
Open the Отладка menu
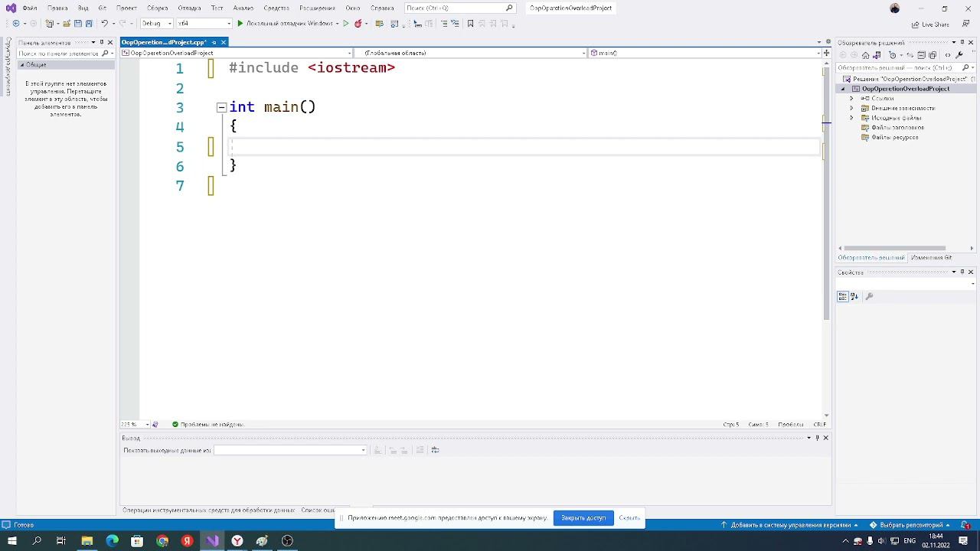[x=189, y=8]
